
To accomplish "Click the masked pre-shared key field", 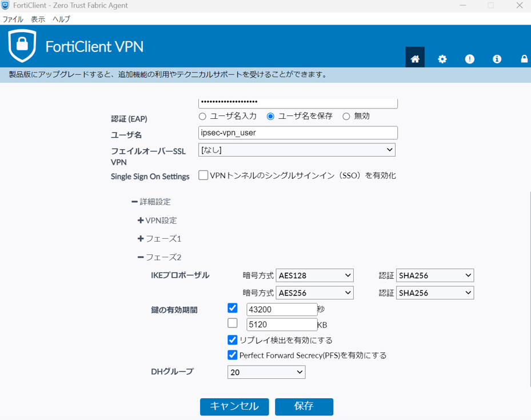I will (298, 102).
